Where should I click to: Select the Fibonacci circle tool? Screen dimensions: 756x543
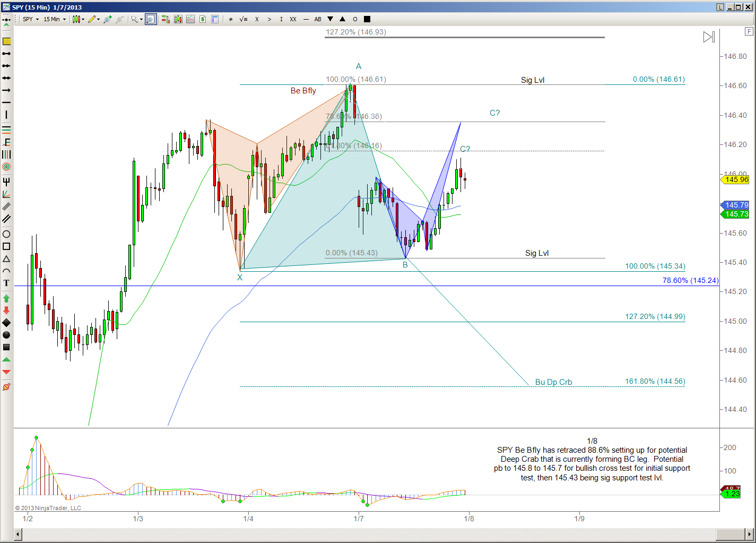(x=6, y=167)
